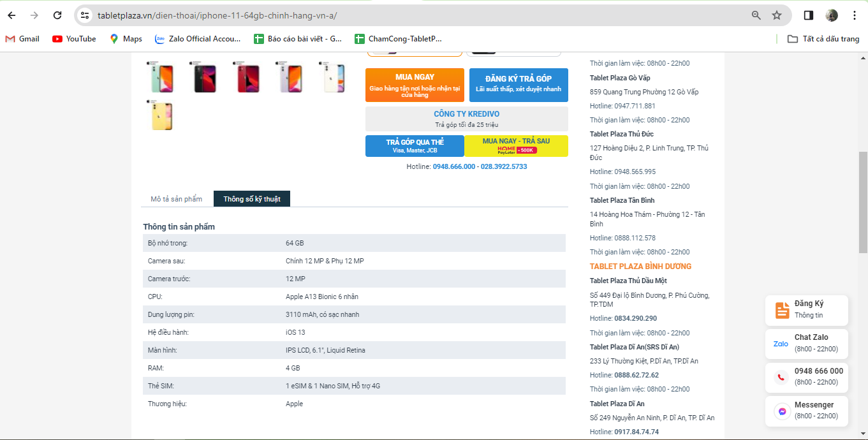
Task: Open the Gmail bookmark
Action: [22, 39]
